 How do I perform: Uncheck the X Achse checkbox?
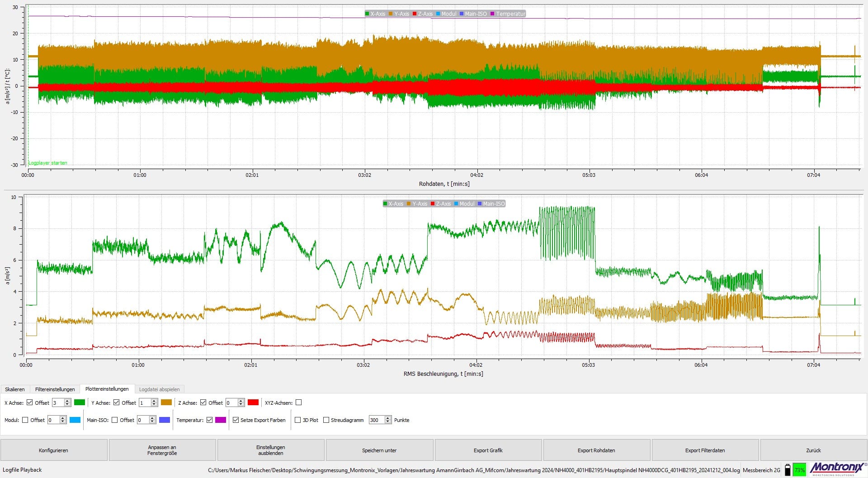30,402
